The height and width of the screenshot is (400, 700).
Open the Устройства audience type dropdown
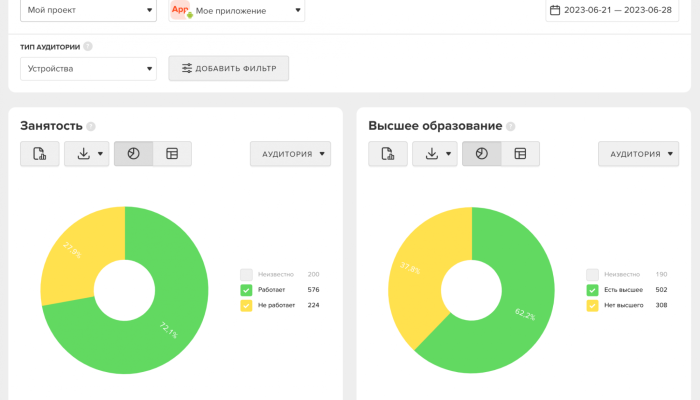point(88,69)
